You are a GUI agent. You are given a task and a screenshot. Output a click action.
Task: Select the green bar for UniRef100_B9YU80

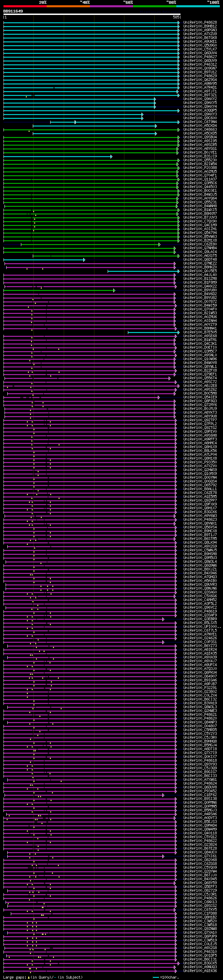click(x=60, y=291)
